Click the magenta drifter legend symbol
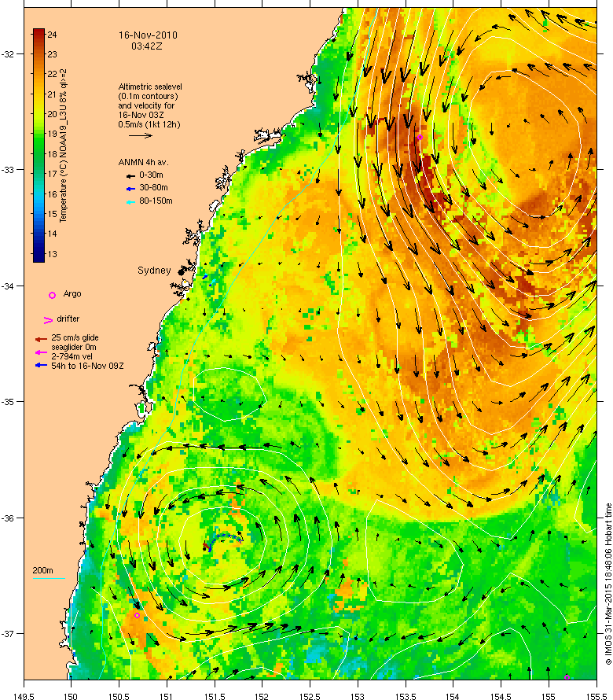This screenshot has height=700, width=613. pyautogui.click(x=48, y=320)
